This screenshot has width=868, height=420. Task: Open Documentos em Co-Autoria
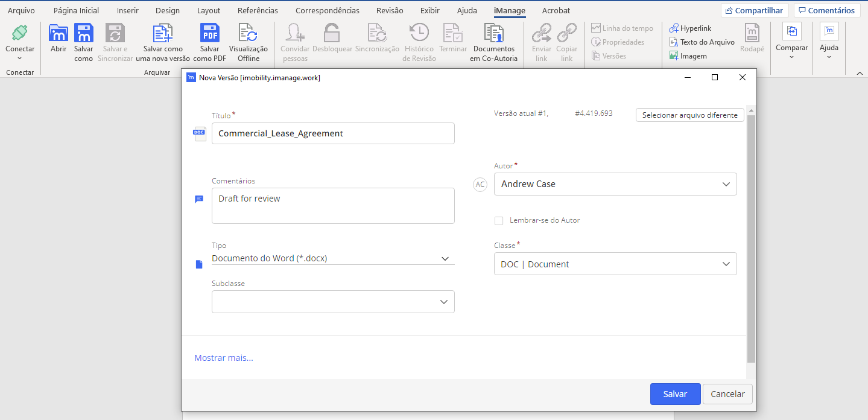(493, 34)
